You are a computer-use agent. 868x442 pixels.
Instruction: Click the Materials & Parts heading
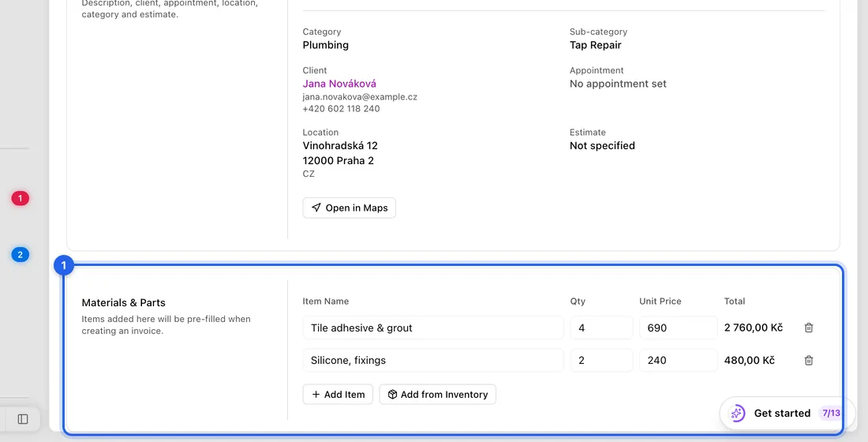point(123,303)
